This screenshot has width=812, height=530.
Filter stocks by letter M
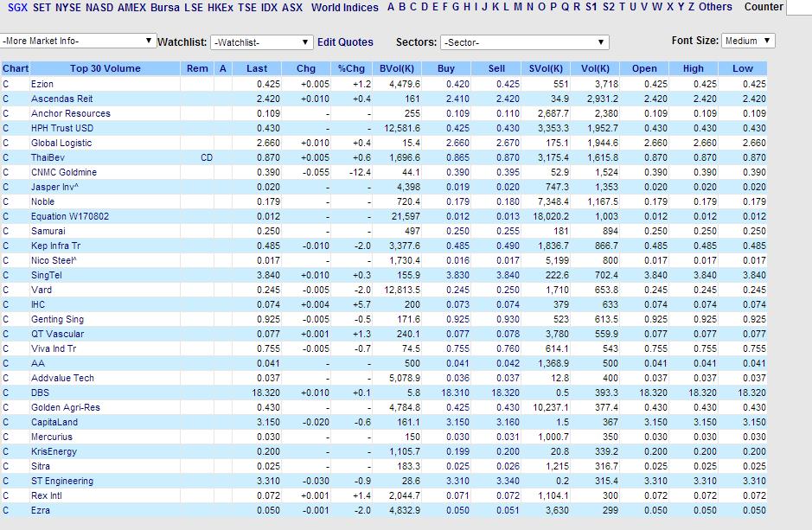(x=518, y=7)
